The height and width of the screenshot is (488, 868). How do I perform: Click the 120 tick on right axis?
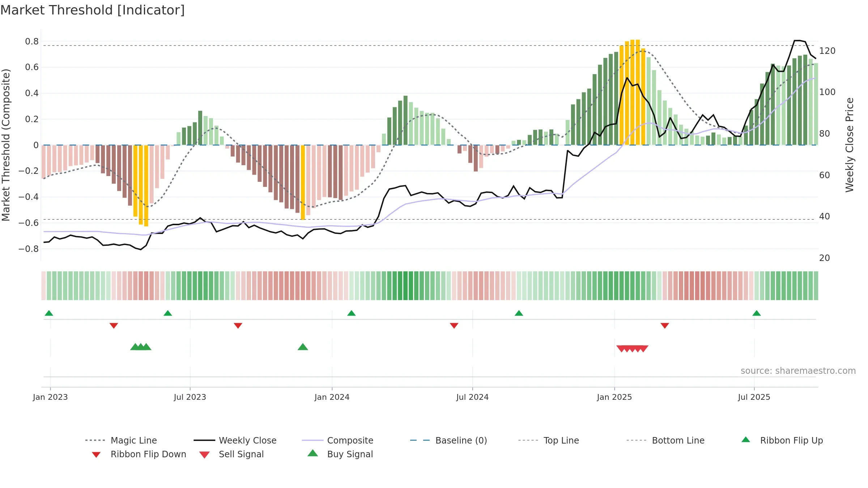[827, 51]
